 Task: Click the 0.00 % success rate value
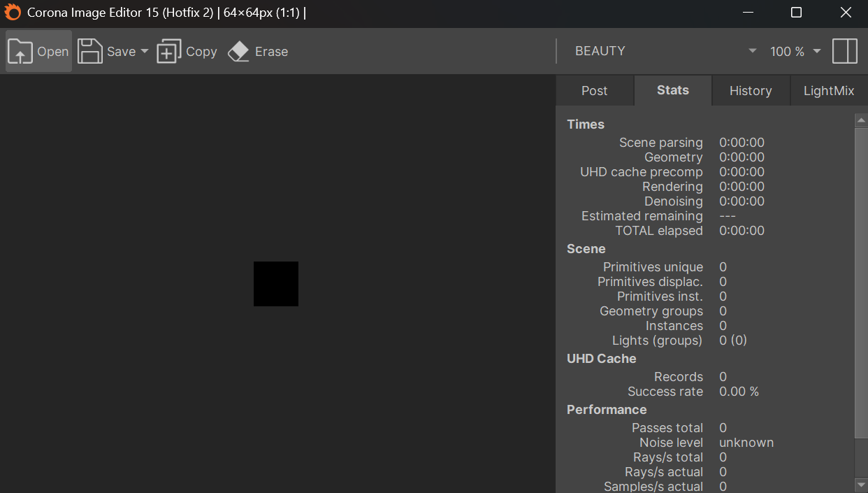point(739,392)
